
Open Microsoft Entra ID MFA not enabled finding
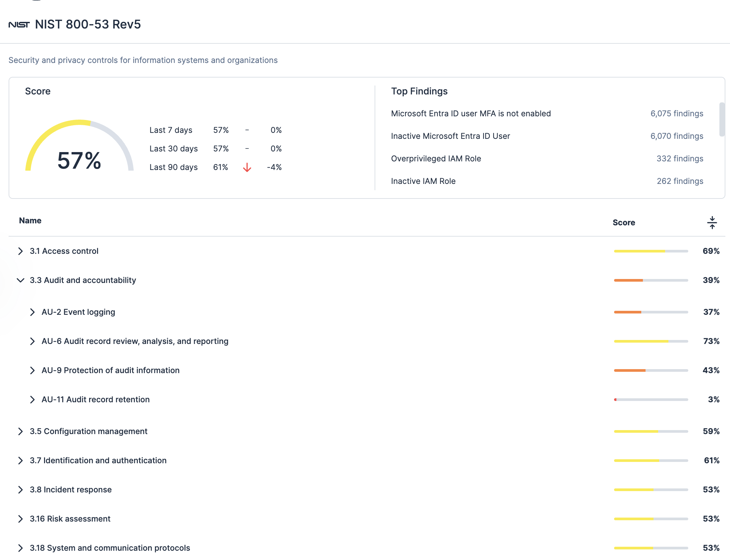point(470,114)
